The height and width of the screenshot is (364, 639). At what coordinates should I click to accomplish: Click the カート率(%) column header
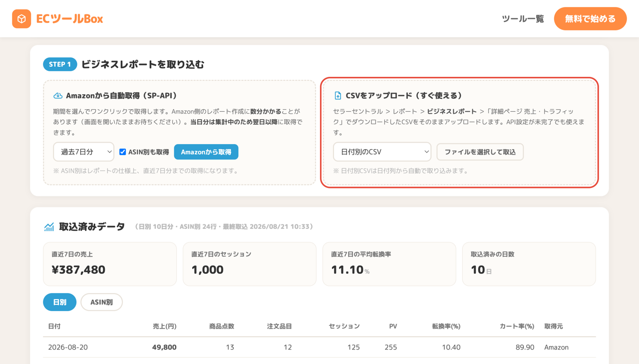click(517, 326)
